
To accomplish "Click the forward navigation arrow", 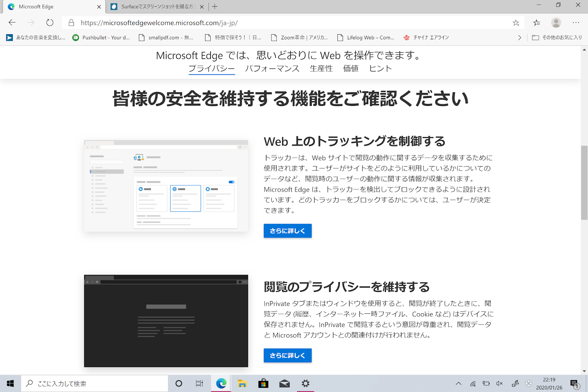I will tap(31, 23).
